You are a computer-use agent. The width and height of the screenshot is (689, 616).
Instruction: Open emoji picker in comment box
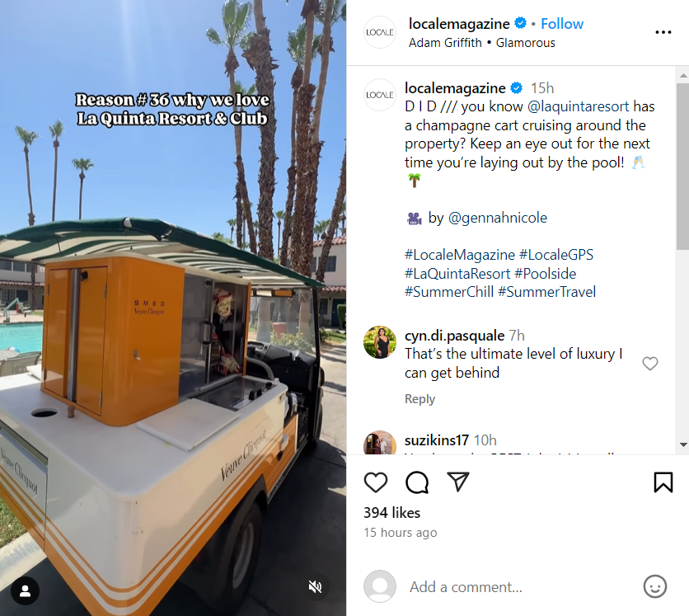(654, 586)
